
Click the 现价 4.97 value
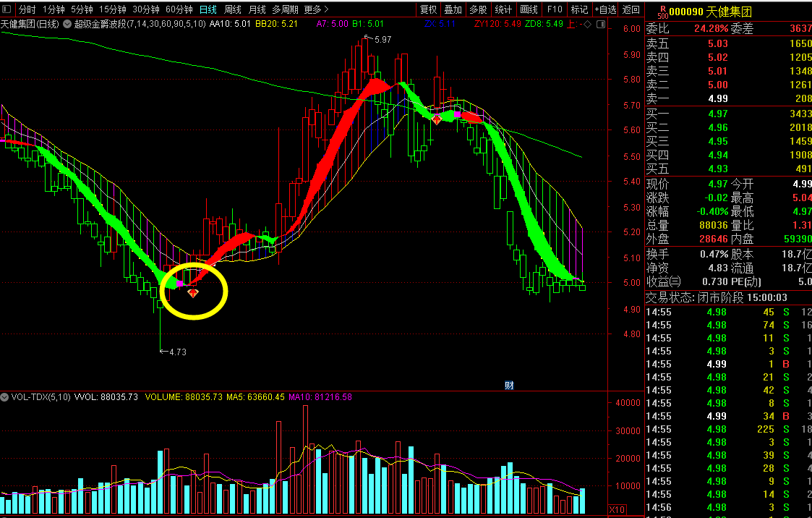(718, 184)
